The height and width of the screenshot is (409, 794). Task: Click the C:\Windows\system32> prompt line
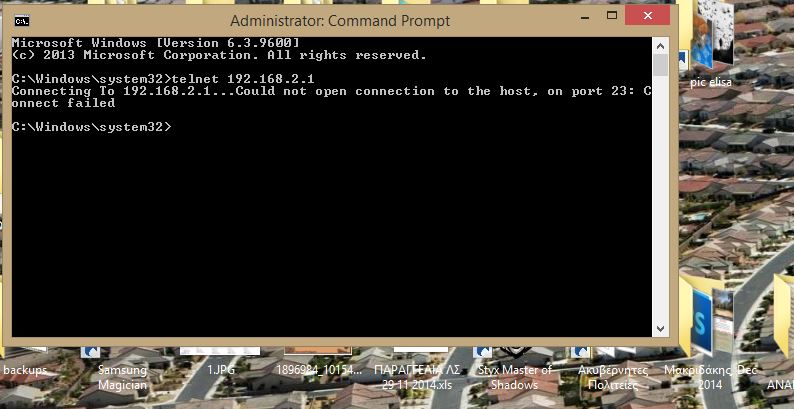tap(92, 127)
